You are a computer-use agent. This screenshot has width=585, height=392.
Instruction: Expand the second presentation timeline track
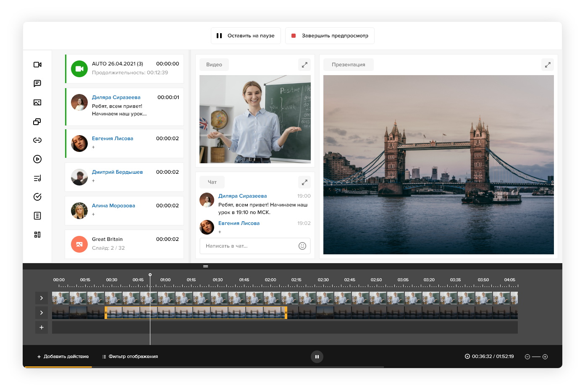click(41, 313)
